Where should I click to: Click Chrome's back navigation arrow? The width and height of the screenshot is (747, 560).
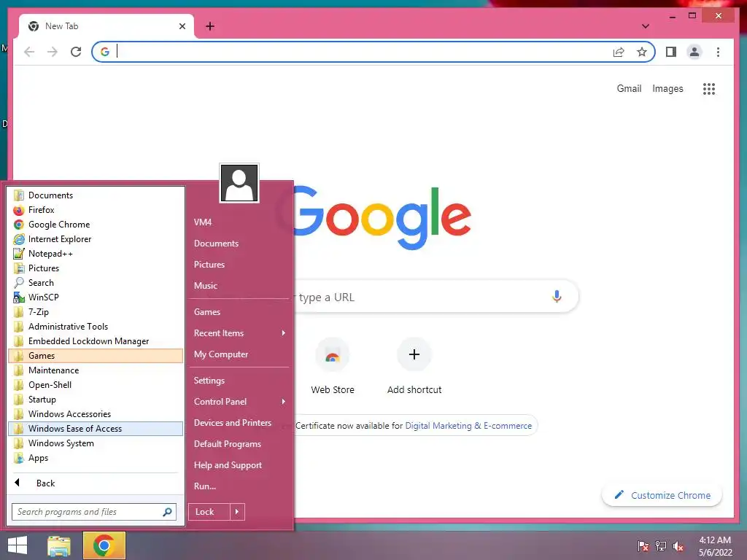tap(29, 52)
